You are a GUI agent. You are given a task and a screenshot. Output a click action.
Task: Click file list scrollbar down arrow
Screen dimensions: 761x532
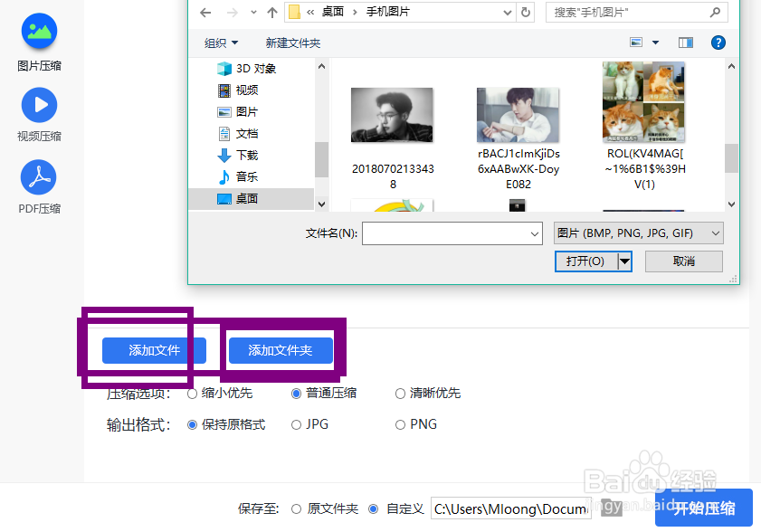731,204
